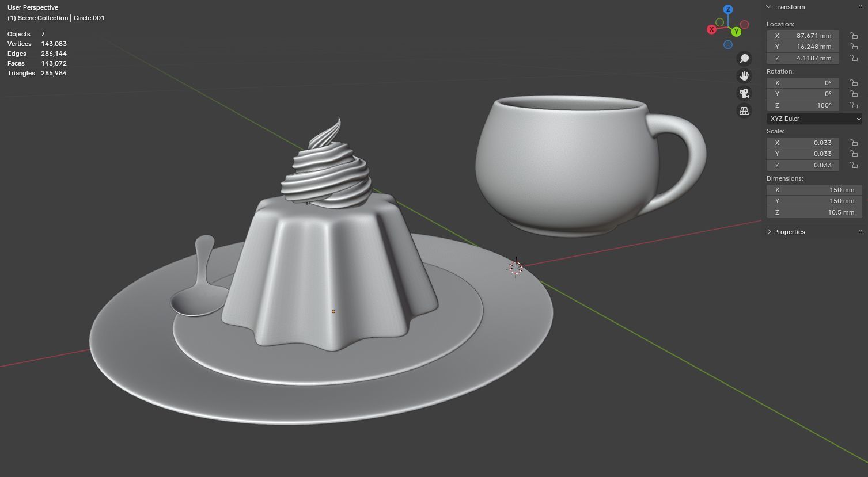Click the Location Y field 16.248 mm

click(x=803, y=47)
